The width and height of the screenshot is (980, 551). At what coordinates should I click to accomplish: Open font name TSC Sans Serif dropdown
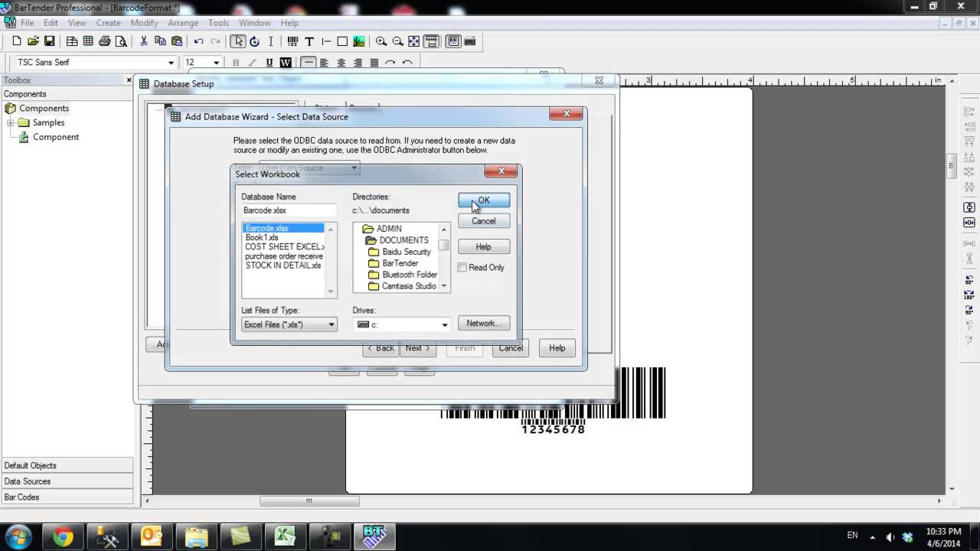point(171,63)
